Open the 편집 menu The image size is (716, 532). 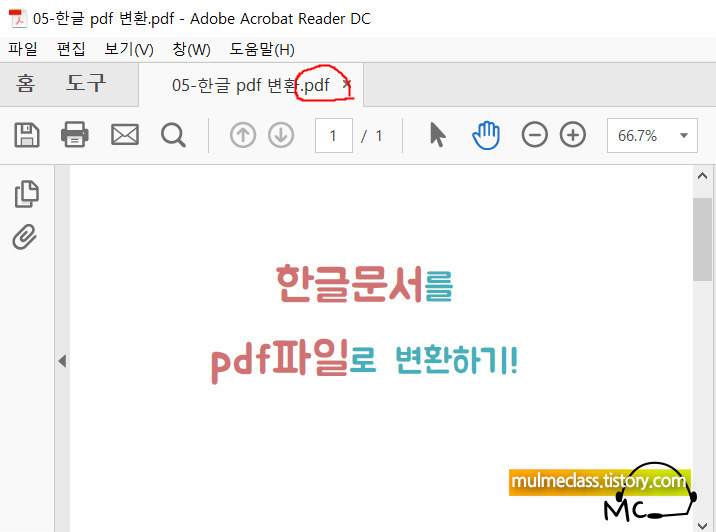pyautogui.click(x=71, y=49)
